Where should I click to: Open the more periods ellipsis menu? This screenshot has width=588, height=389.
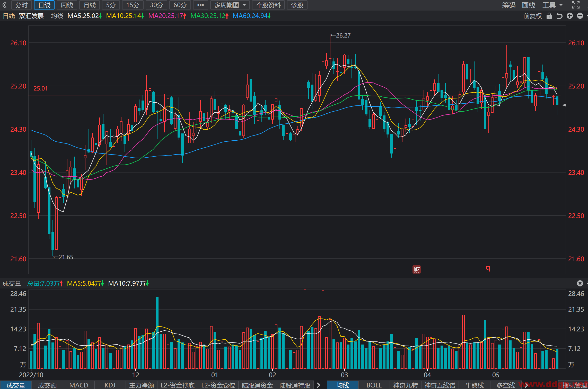point(200,5)
